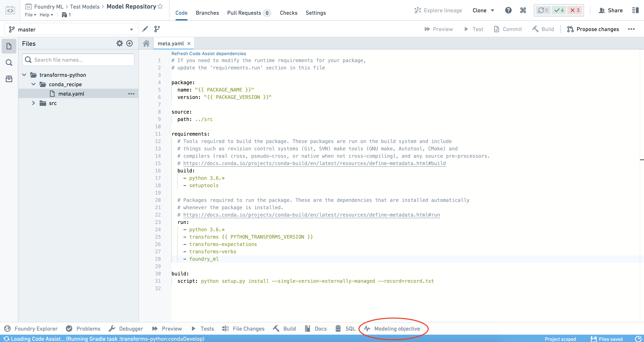Image resolution: width=644 pixels, height=342 pixels.
Task: Open the Docs panel
Action: [x=316, y=329]
